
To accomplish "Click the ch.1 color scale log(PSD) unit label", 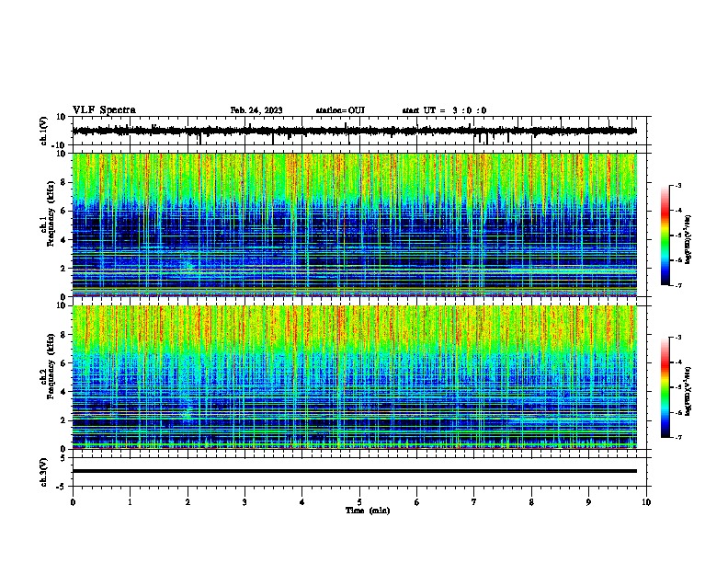I will pos(688,239).
